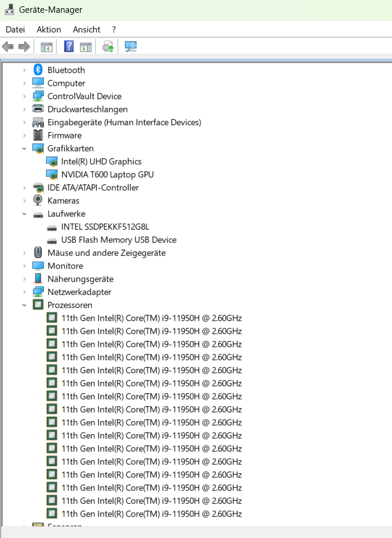Select the Bluetooth label
Image resolution: width=392 pixels, height=538 pixels.
66,70
